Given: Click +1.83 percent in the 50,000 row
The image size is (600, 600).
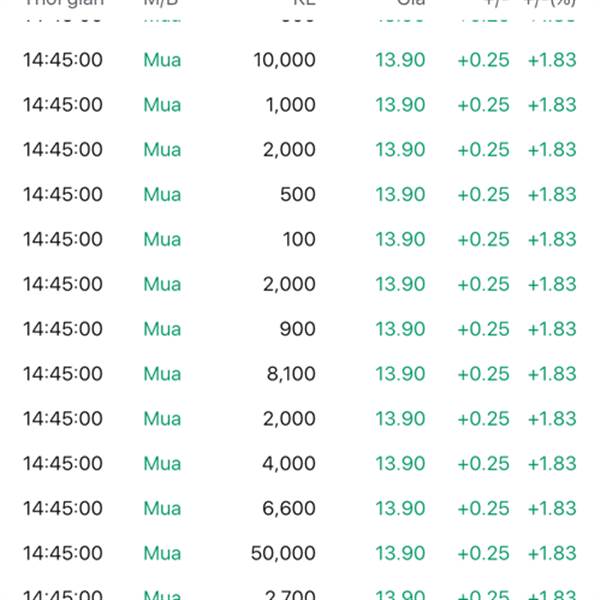Looking at the screenshot, I should (552, 553).
